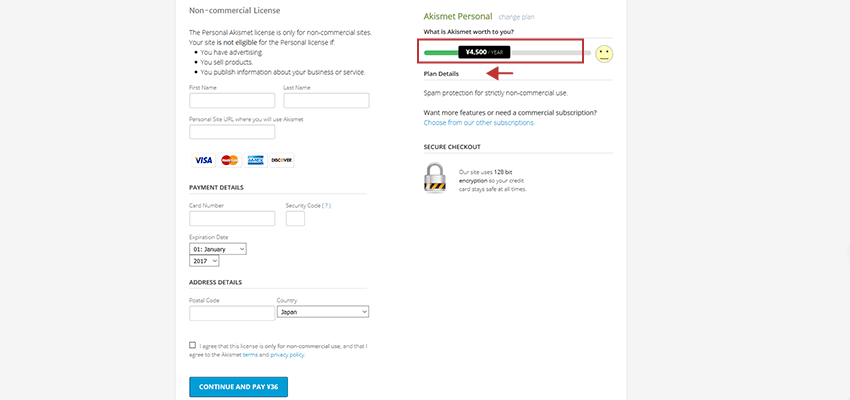Click Continue and Pay ¥36 button
Screen dimensions: 850x400
coord(239,387)
